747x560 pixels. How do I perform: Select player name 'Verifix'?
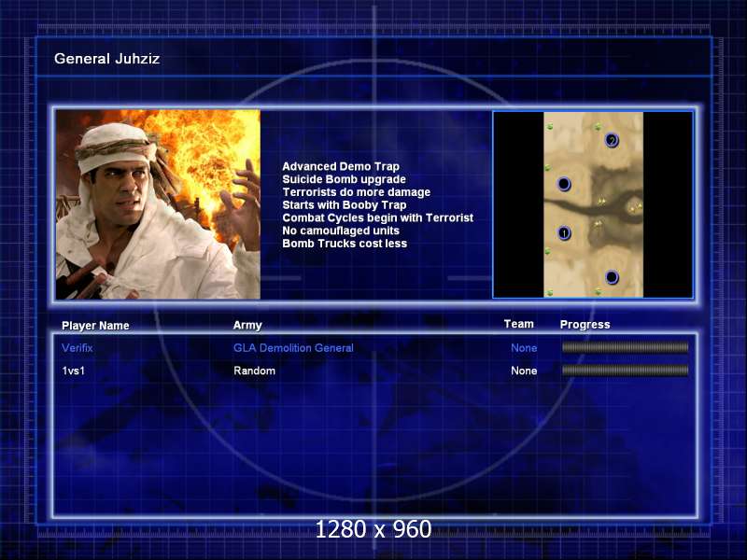[x=78, y=347]
